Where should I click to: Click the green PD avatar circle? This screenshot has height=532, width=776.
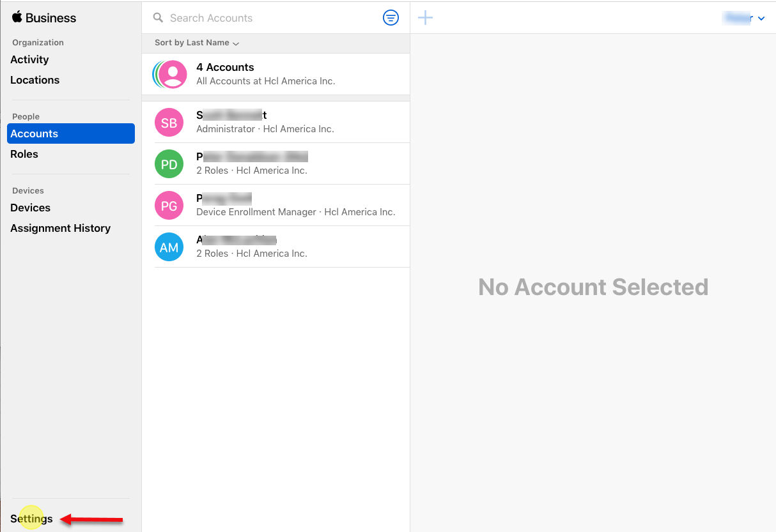(169, 165)
